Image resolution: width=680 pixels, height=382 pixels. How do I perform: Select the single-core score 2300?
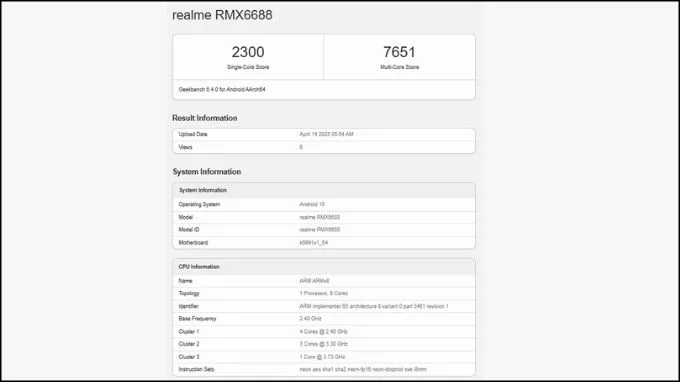248,52
